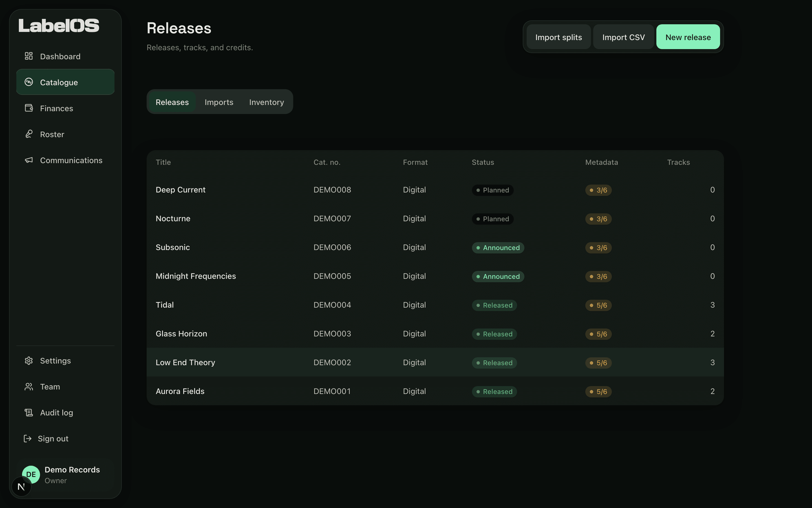The height and width of the screenshot is (508, 812).
Task: Open the Team page
Action: point(65,387)
